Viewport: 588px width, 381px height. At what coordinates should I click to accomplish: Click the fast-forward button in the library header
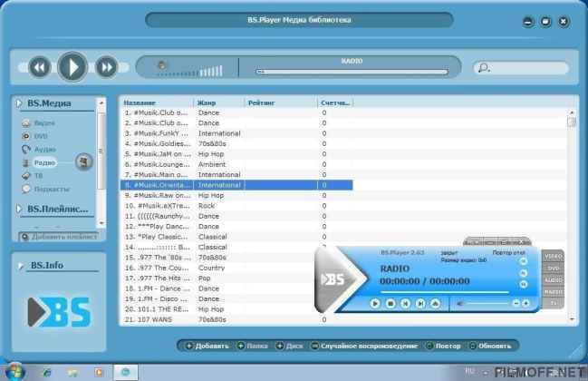coord(106,66)
